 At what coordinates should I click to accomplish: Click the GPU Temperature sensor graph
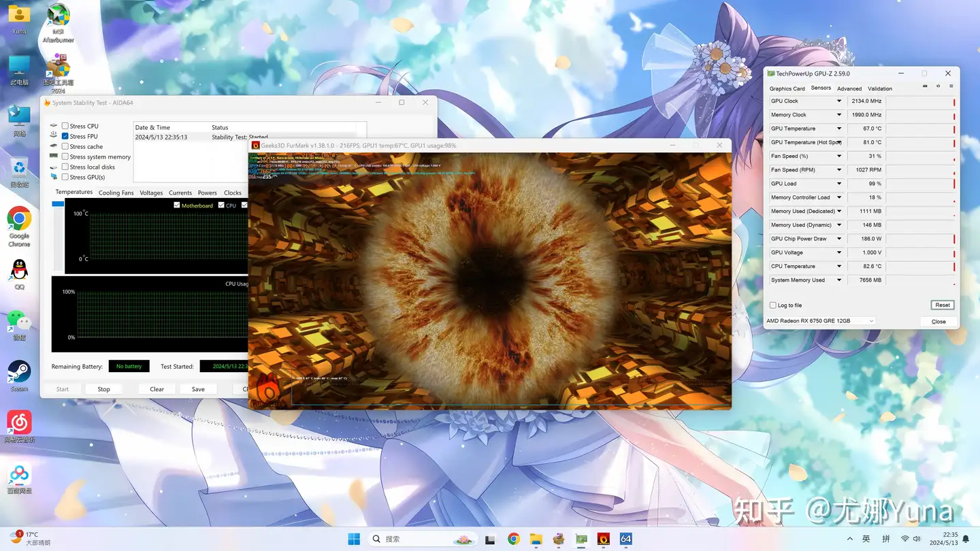coord(921,129)
